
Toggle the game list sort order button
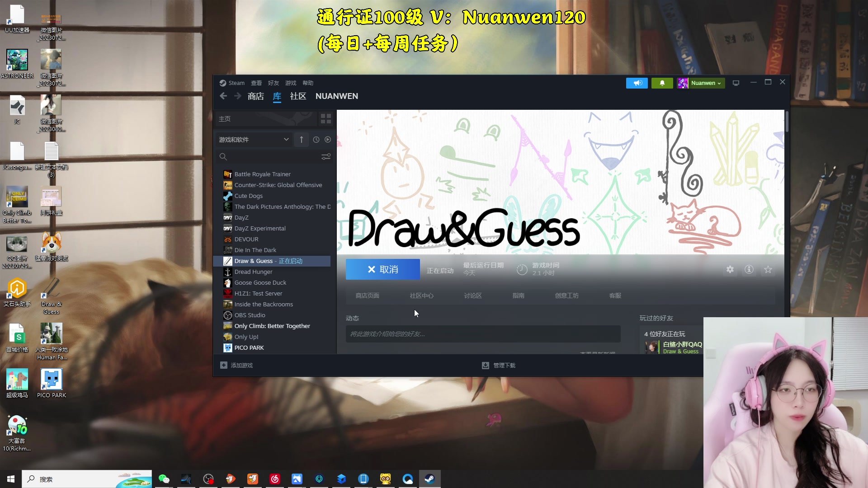point(302,140)
